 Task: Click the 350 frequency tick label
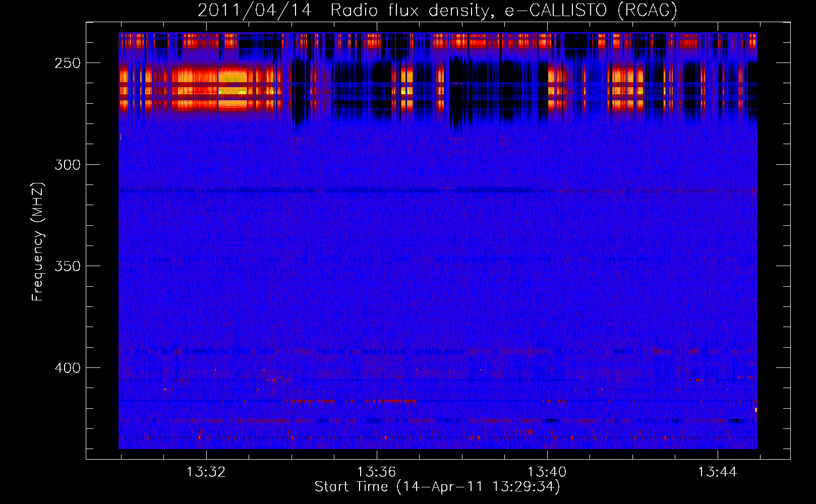pyautogui.click(x=68, y=266)
